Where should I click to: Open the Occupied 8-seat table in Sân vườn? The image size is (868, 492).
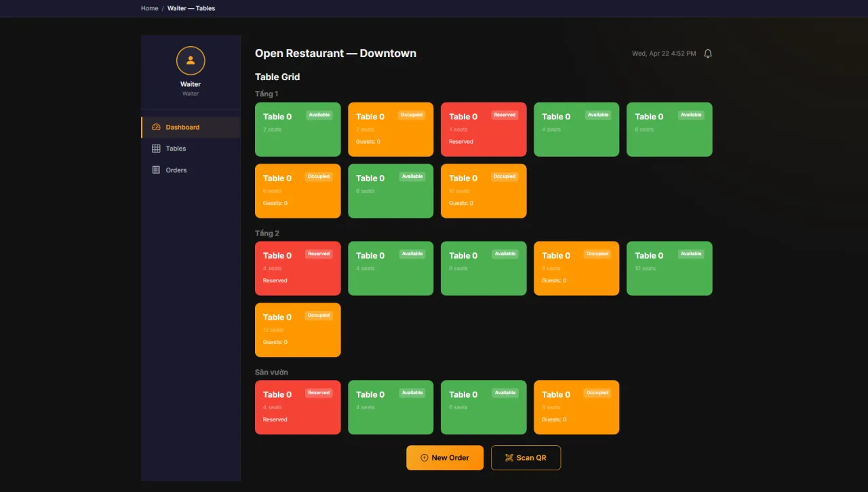click(x=576, y=407)
